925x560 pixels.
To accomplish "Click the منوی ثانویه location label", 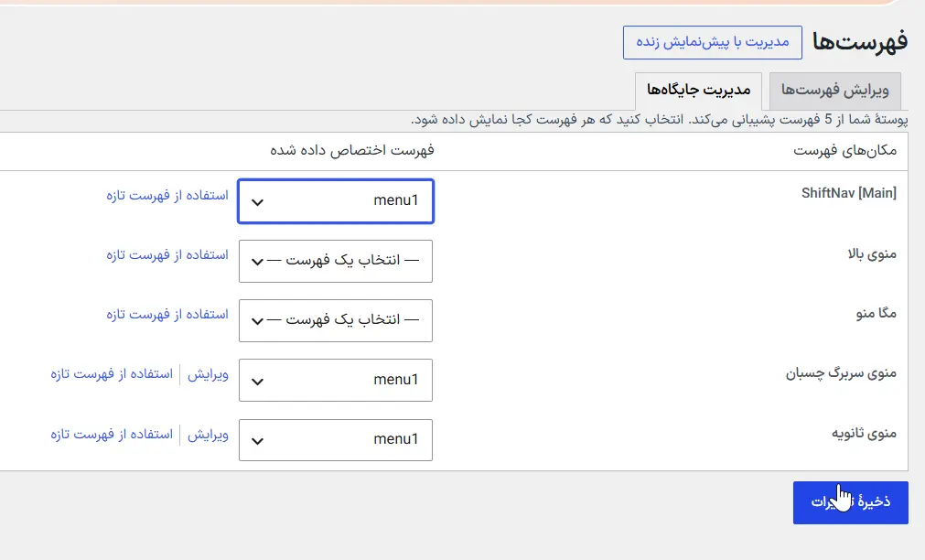I will pyautogui.click(x=864, y=433).
